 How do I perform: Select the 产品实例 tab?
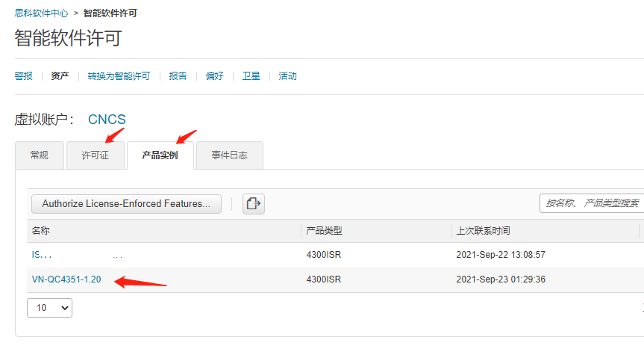[160, 155]
